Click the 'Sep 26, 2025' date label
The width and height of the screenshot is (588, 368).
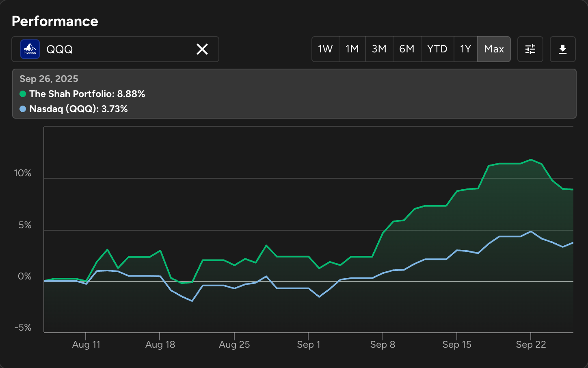pos(49,79)
